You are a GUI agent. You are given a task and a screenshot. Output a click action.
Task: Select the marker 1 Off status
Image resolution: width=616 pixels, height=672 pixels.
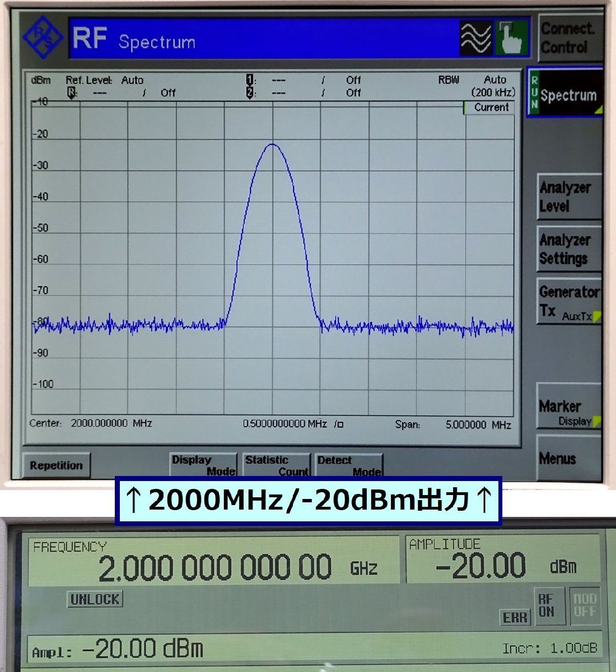(353, 80)
